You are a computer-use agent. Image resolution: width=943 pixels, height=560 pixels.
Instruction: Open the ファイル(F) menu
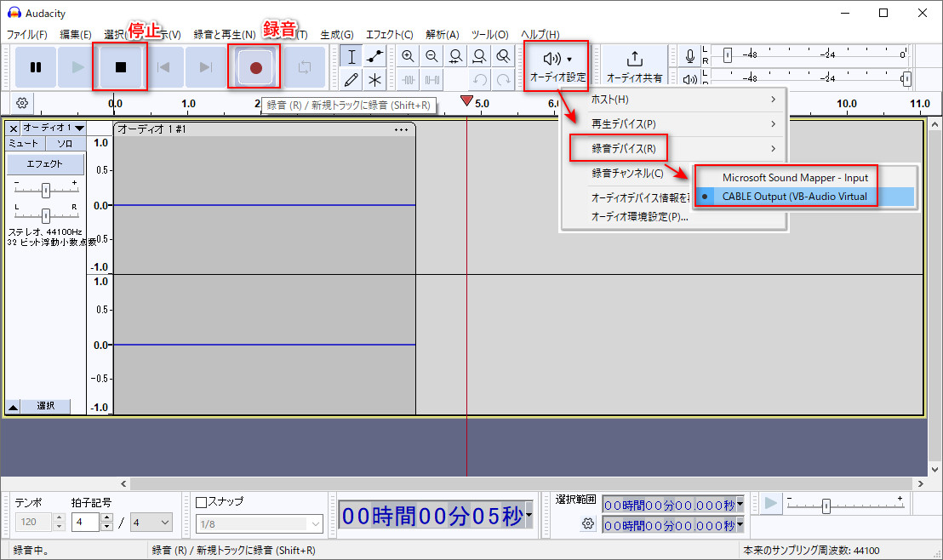tap(26, 35)
